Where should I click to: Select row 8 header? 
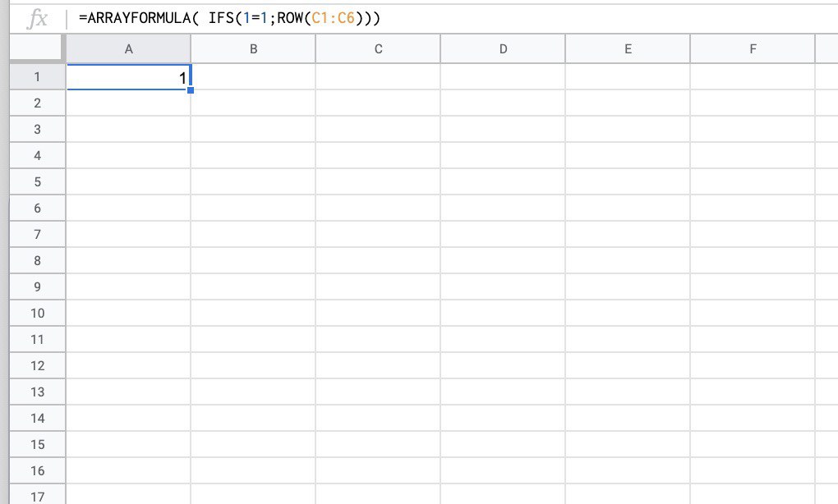[38, 260]
